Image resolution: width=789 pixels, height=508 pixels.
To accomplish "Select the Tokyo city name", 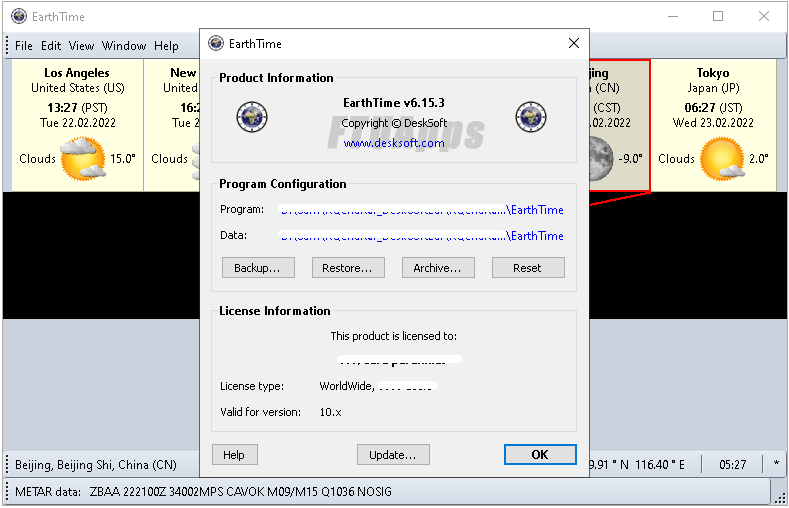I will click(x=713, y=73).
